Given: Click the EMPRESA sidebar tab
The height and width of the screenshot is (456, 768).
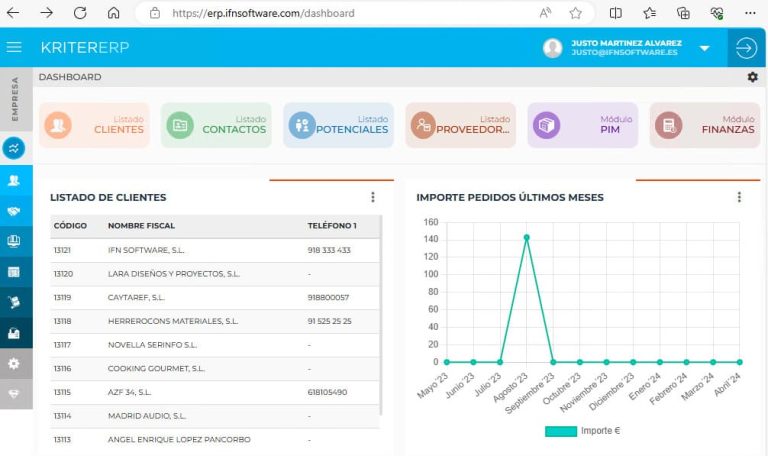Looking at the screenshot, I should pos(16,99).
